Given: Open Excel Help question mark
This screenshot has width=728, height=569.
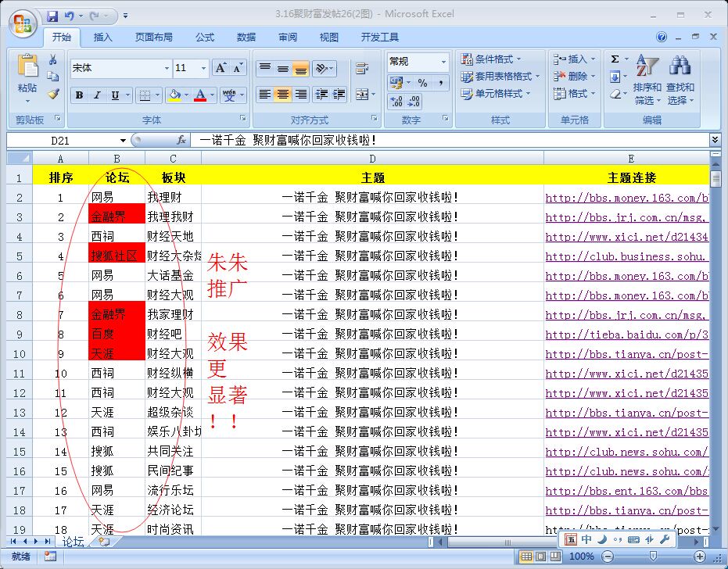Looking at the screenshot, I should click(x=662, y=38).
